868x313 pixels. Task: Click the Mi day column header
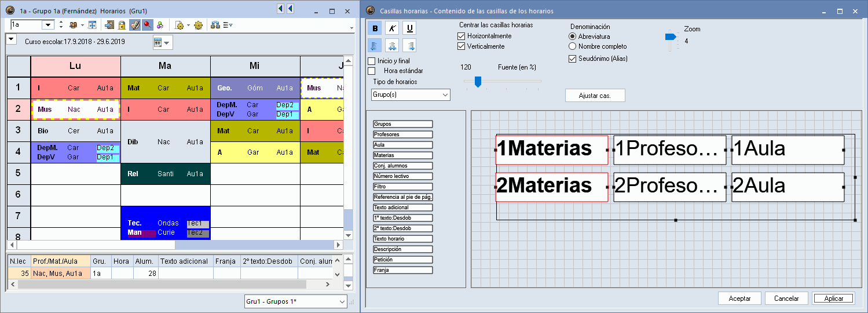pyautogui.click(x=255, y=66)
